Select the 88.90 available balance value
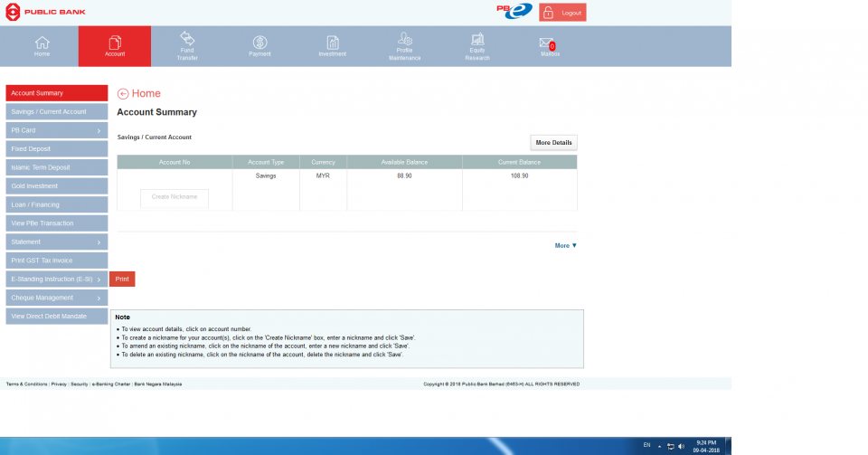868x455 pixels. click(x=404, y=176)
